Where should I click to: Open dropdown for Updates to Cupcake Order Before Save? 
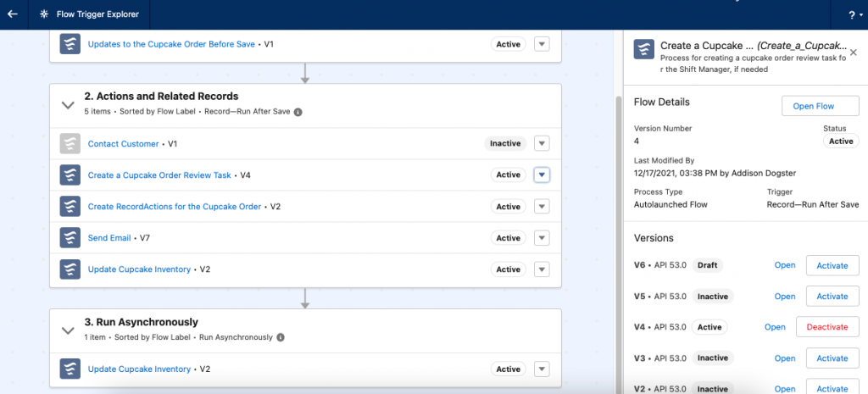[x=542, y=44]
